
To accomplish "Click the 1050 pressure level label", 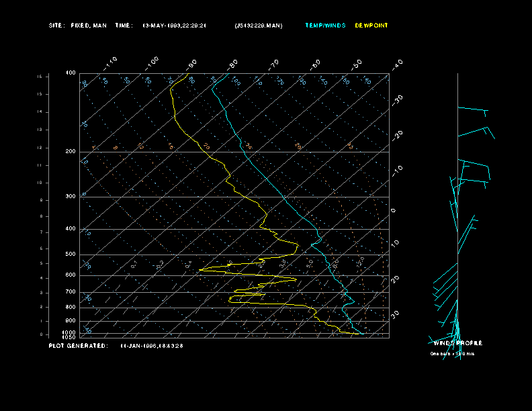I will [69, 337].
